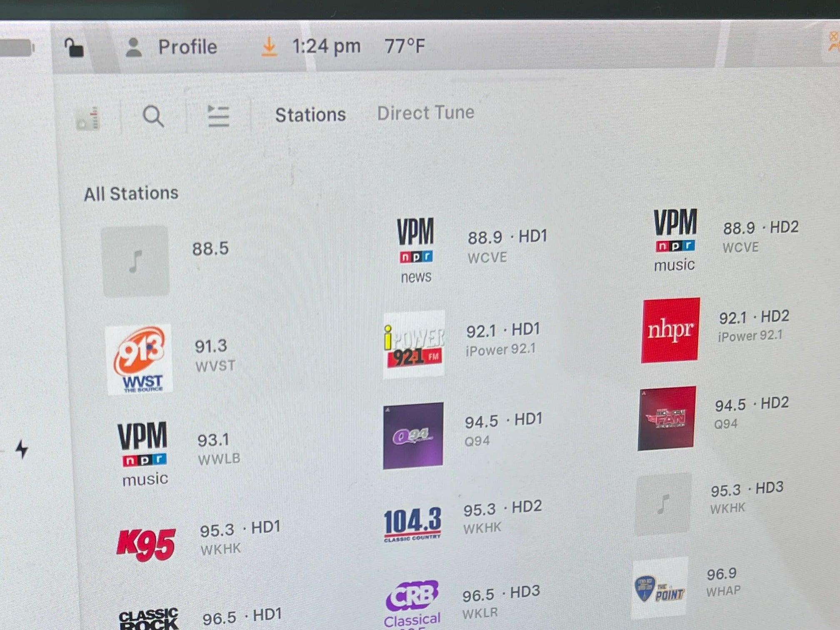Select the purple Q94 logo

[x=413, y=435]
